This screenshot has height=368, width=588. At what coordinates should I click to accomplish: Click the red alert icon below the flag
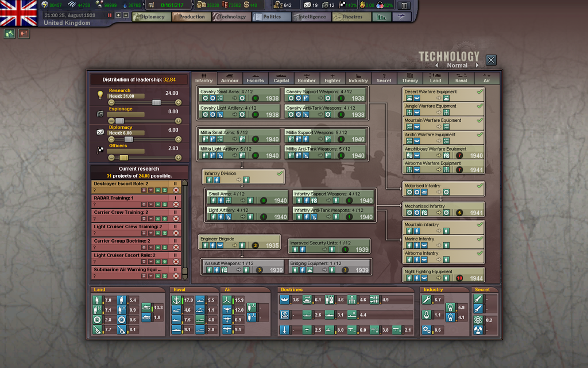(24, 34)
